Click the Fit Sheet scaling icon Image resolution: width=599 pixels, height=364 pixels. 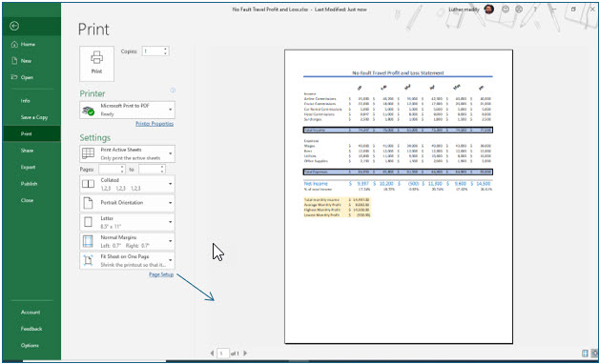point(89,260)
